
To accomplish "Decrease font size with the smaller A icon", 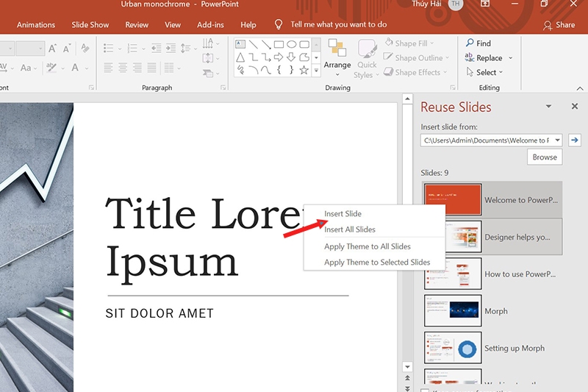I will 67,49.
